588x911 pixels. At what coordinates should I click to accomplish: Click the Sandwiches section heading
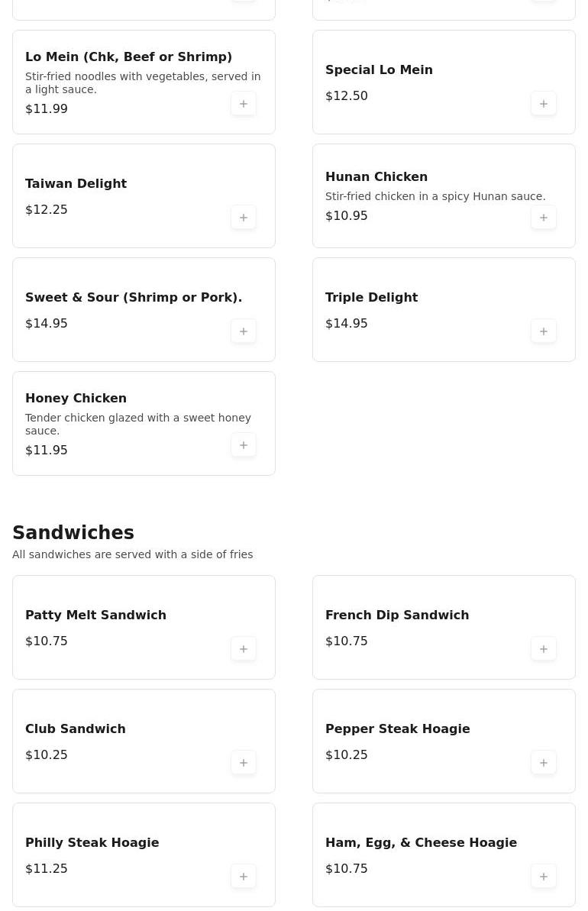(x=73, y=533)
